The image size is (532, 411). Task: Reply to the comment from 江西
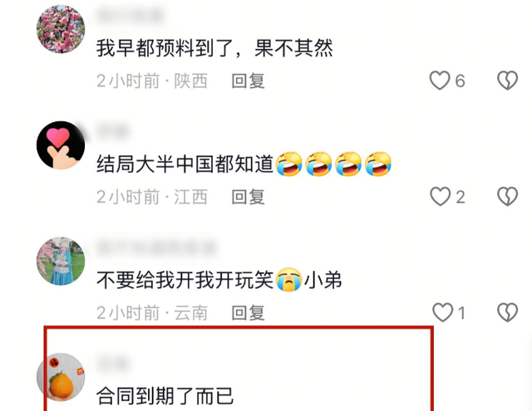[x=248, y=197]
